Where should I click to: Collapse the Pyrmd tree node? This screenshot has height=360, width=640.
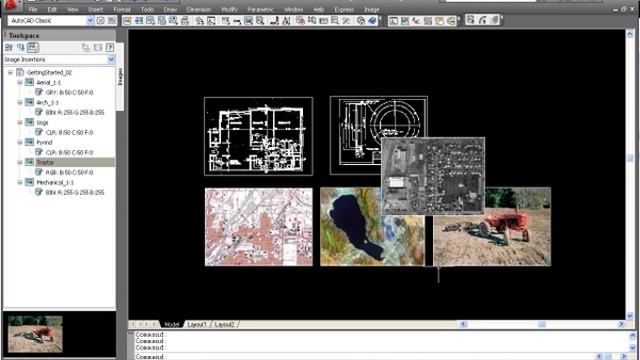(20, 142)
